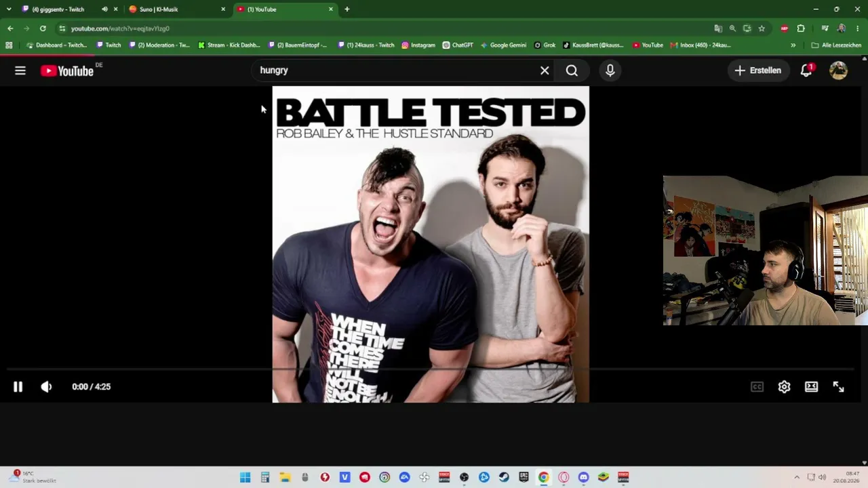Open the Google Gemini bookmark
Image resolution: width=868 pixels, height=488 pixels.
click(503, 45)
